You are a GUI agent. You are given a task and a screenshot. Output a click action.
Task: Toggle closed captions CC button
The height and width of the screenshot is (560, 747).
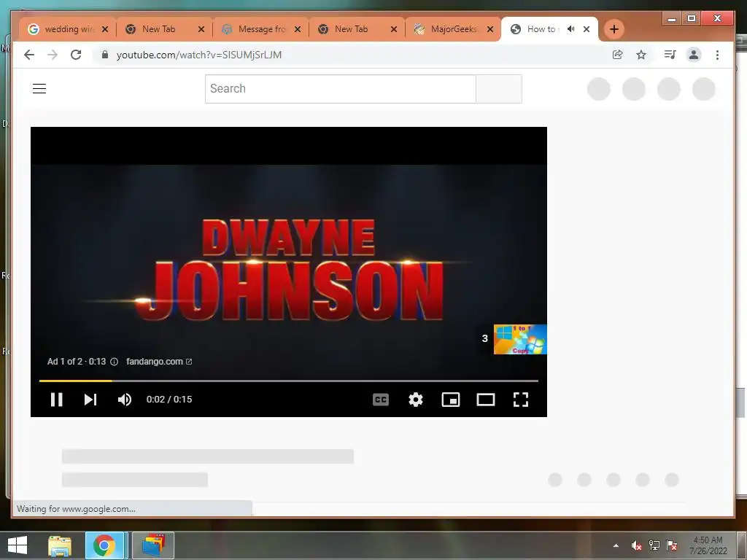pyautogui.click(x=381, y=400)
